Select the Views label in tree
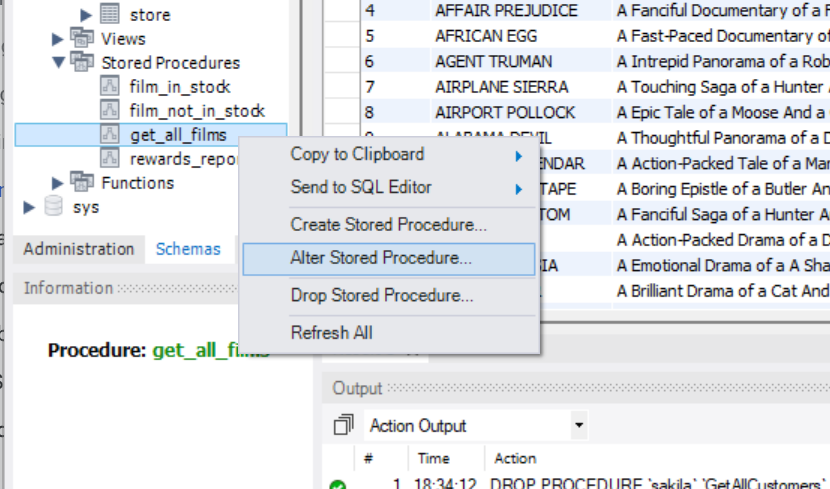830x489 pixels. [x=123, y=39]
